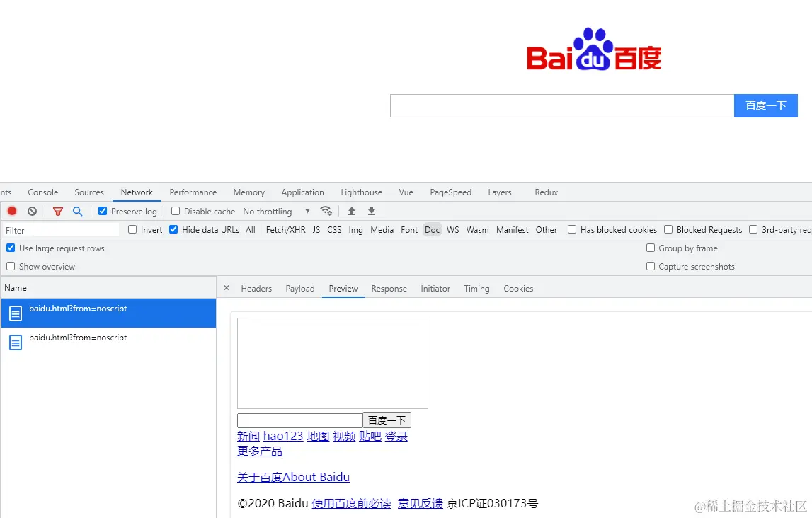
Task: Enable Has blocked cookies checkbox
Action: point(572,229)
